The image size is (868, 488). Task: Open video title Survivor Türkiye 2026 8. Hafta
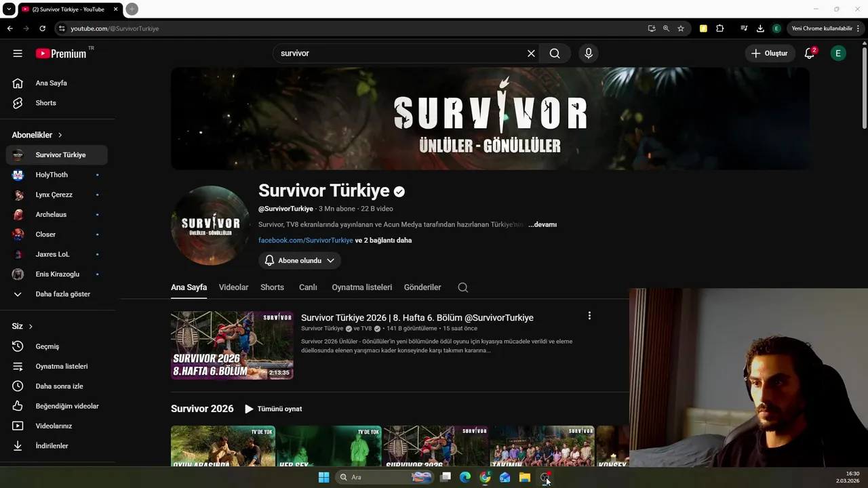click(417, 318)
